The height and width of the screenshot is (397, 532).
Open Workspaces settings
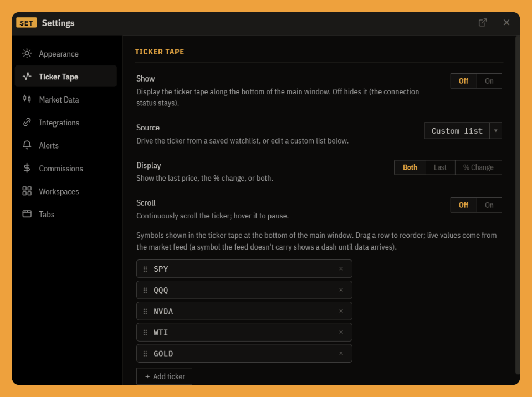(66, 191)
